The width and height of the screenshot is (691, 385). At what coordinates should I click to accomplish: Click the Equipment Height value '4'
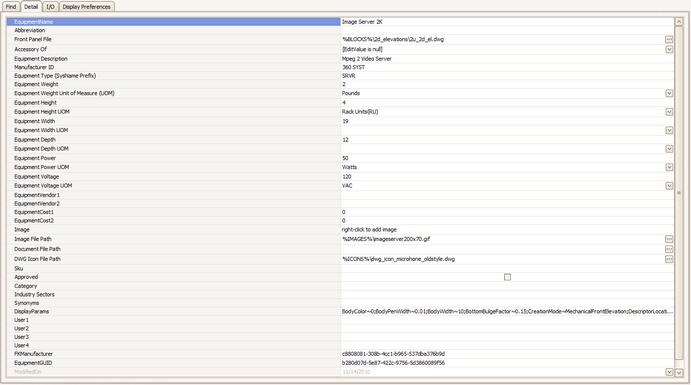point(344,103)
